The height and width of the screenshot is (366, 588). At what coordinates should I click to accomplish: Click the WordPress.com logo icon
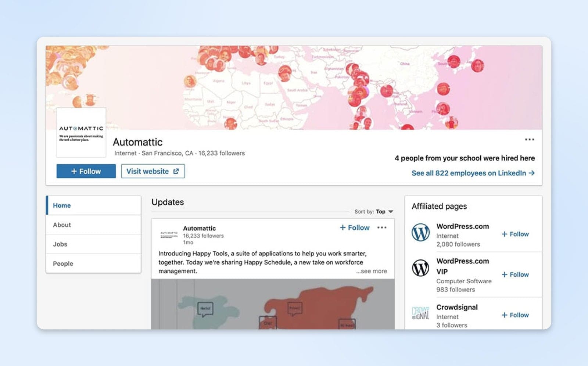[420, 233]
